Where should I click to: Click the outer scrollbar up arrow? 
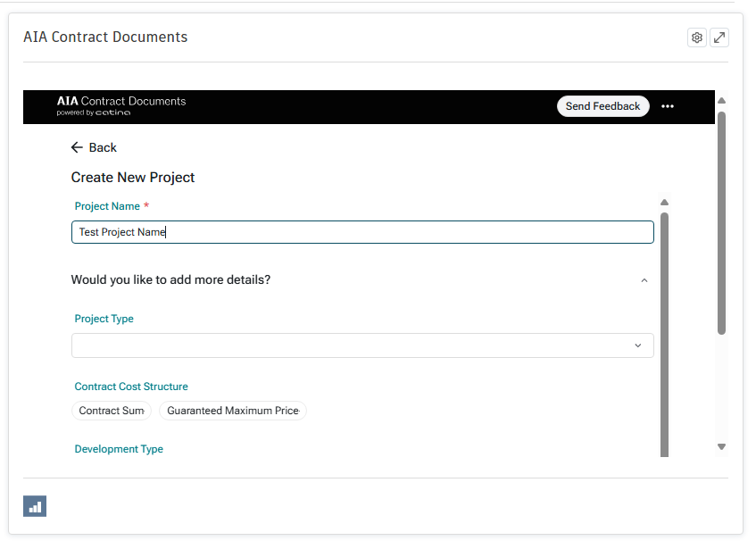[721, 101]
